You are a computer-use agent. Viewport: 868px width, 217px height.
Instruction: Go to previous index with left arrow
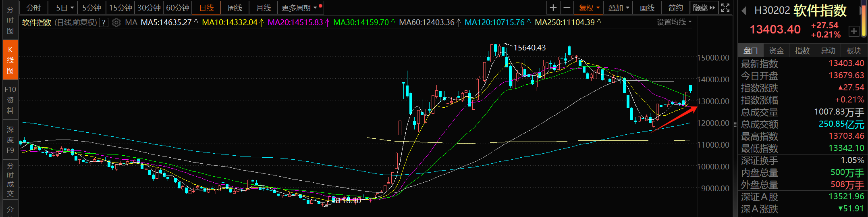coord(744,11)
